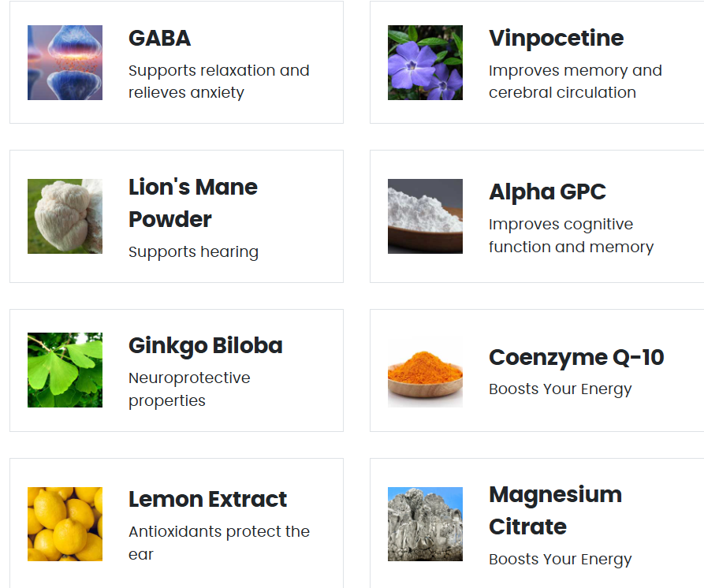The height and width of the screenshot is (588, 704).
Task: Click "Supports relaxation and relieves anxiety" text
Action: pos(218,81)
